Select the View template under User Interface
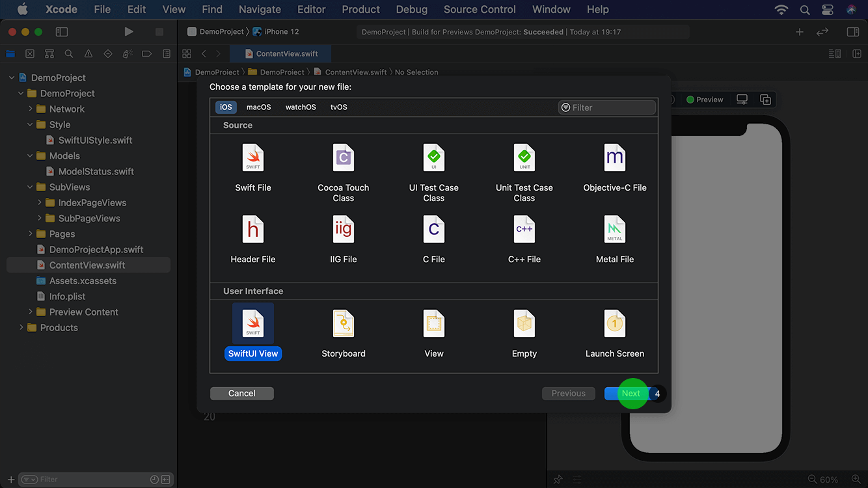This screenshot has width=868, height=488. coord(434,334)
